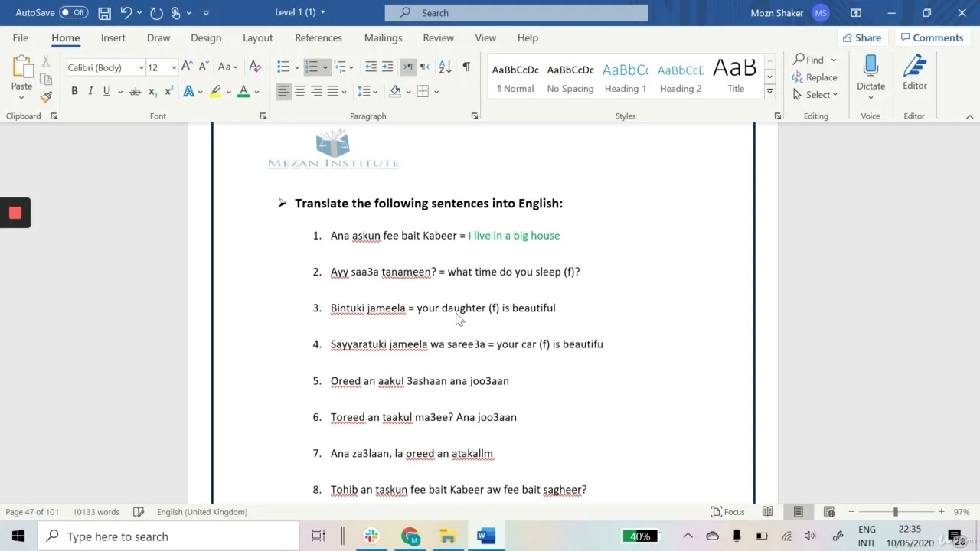Open the Comments button
This screenshot has height=551, width=980.
(x=931, y=37)
